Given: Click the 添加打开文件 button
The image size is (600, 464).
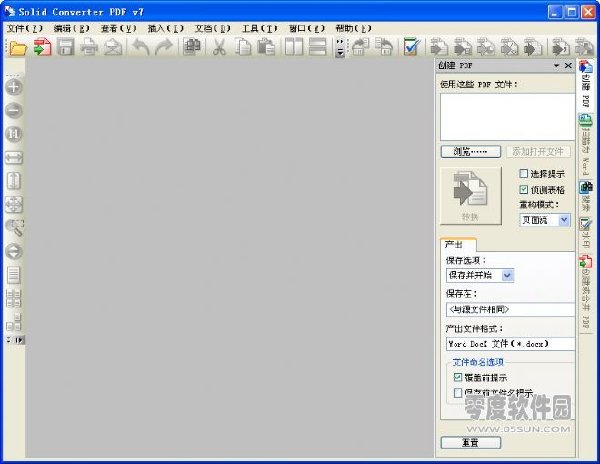Looking at the screenshot, I should 538,152.
